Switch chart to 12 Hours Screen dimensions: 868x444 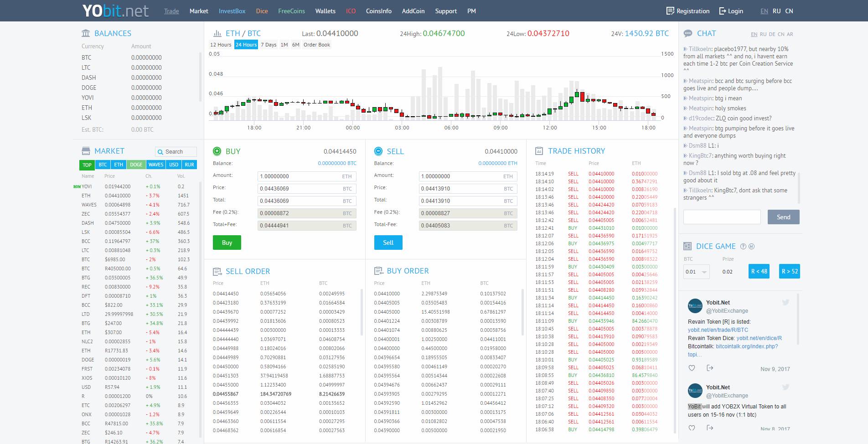(221, 45)
